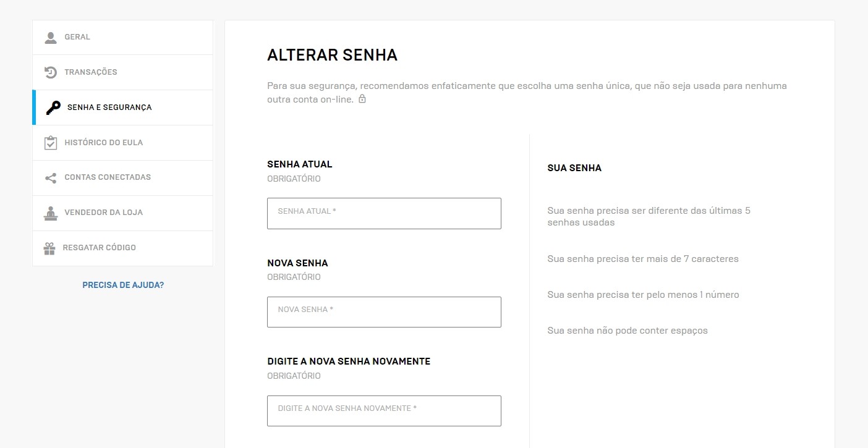868x448 pixels.
Task: Open the Vendedor da Loja section
Action: click(103, 213)
